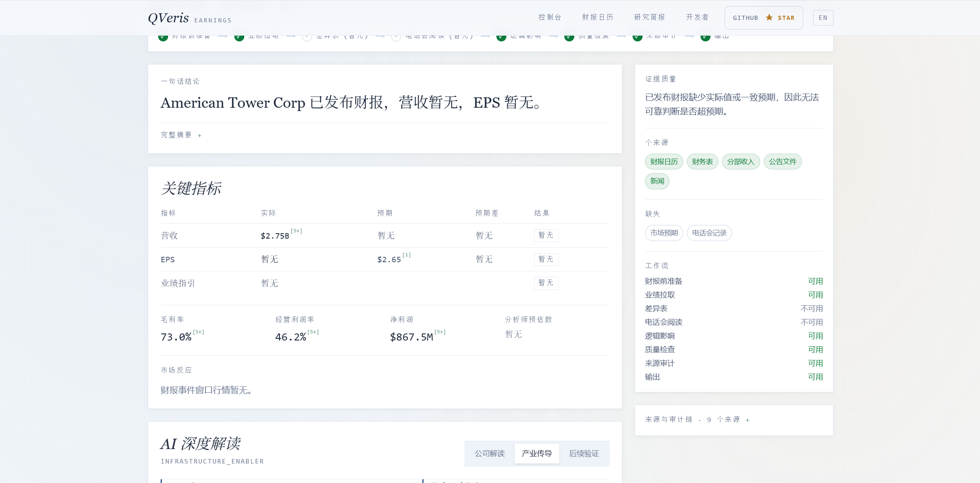Image resolution: width=980 pixels, height=483 pixels.
Task: Click the 分部收入 source tag
Action: pos(741,162)
